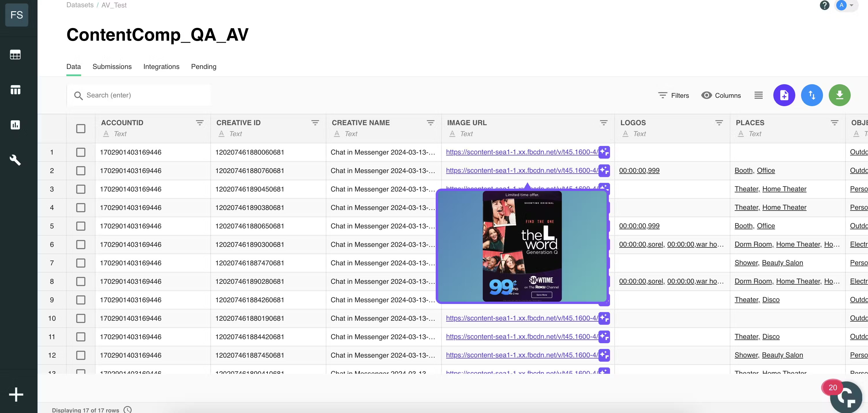Toggle the select-all header checkbox
The image size is (868, 413).
81,129
